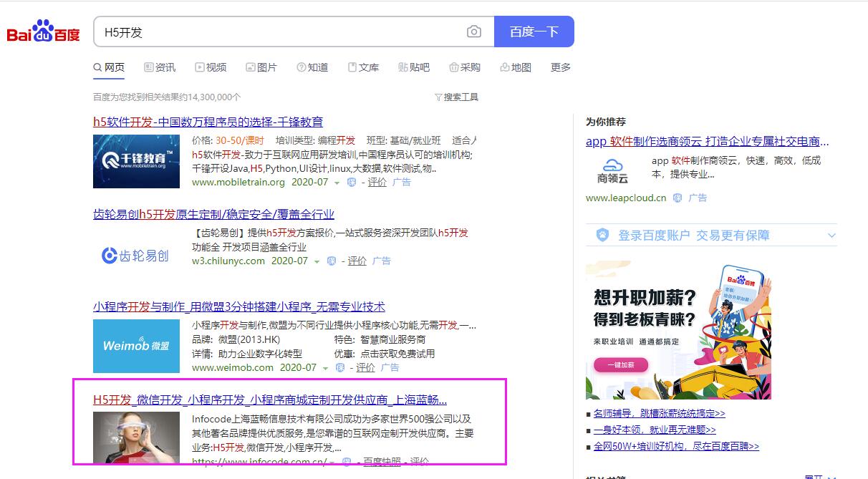This screenshot has height=479, width=868.
Task: Open the 地图 tab
Action: (x=516, y=67)
